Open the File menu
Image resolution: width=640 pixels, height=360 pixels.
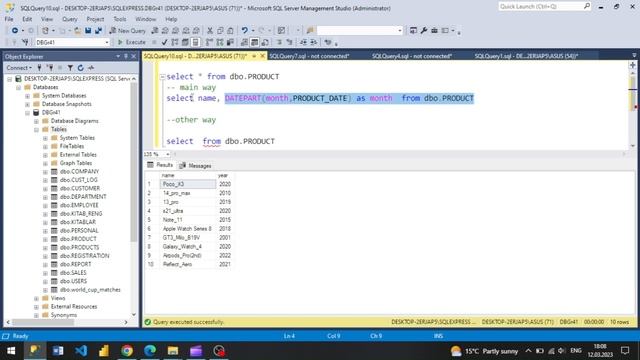[9, 19]
